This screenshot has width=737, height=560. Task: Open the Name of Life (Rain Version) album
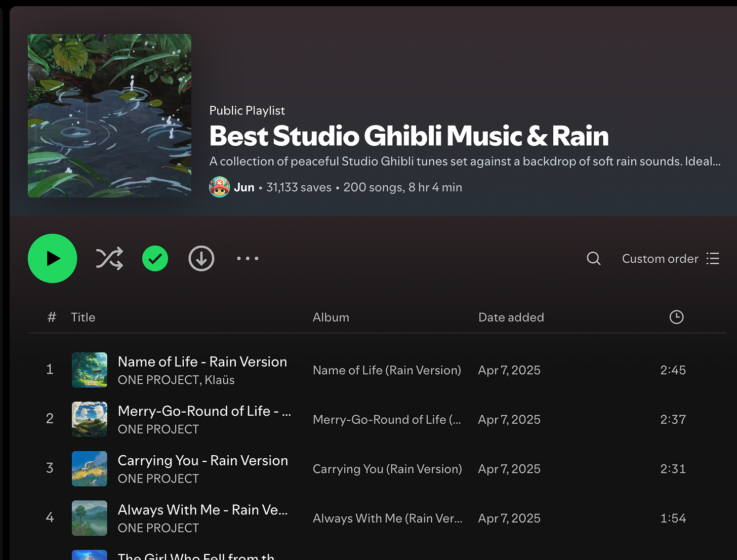pyautogui.click(x=387, y=370)
